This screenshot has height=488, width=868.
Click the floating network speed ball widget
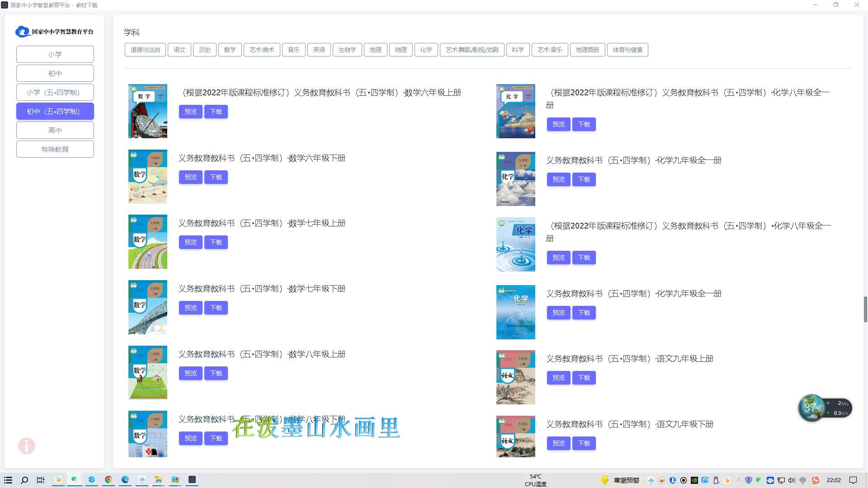click(811, 408)
